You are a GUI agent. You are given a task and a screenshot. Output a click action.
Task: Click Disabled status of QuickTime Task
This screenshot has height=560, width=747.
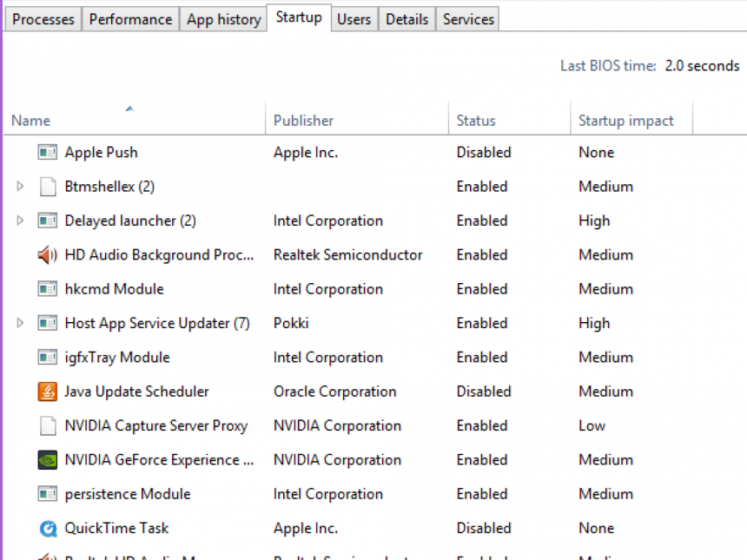tap(484, 529)
